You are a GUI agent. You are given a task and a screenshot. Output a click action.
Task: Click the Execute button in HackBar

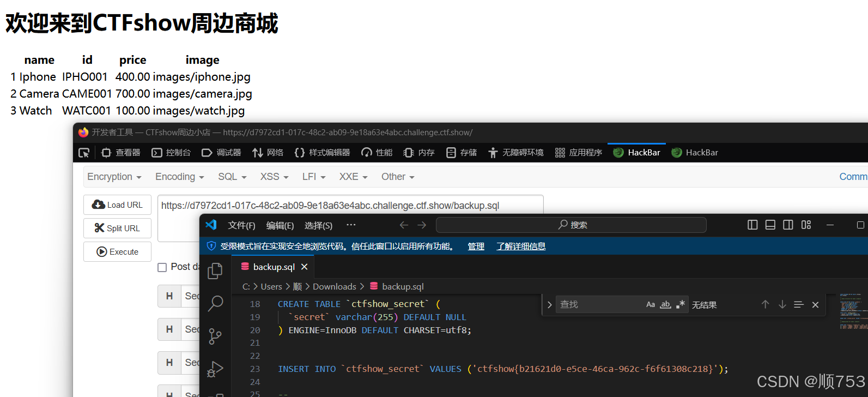click(117, 251)
